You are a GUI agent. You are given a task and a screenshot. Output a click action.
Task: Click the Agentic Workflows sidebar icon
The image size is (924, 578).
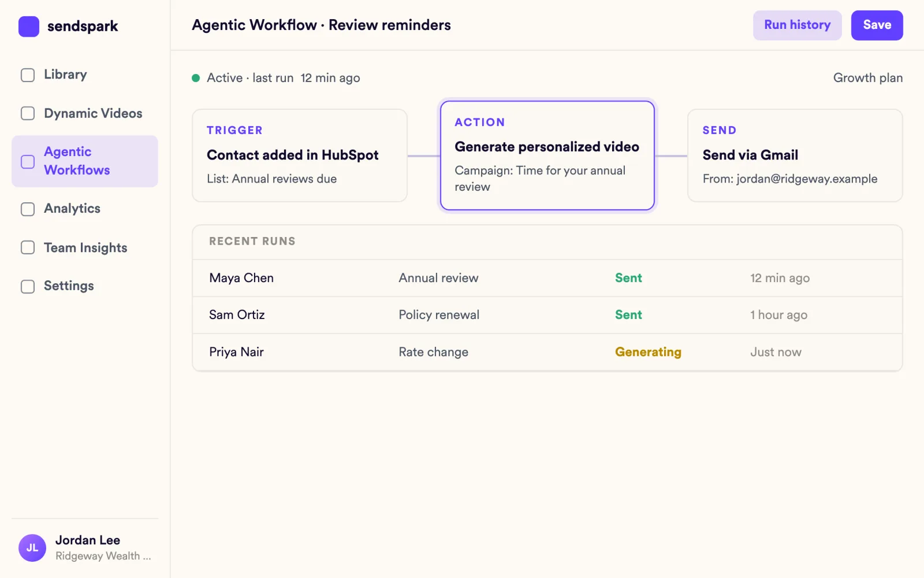[x=28, y=162]
